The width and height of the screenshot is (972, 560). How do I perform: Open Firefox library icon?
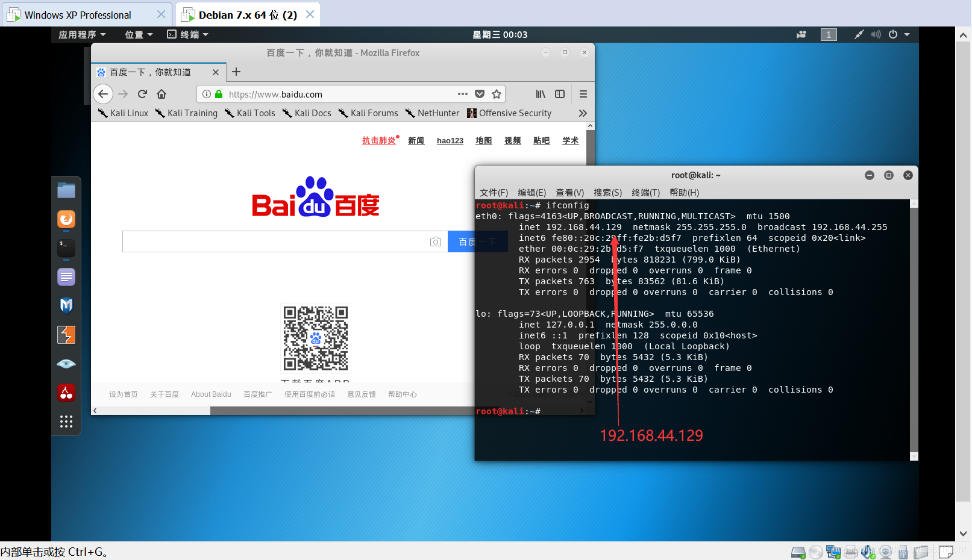coord(541,94)
